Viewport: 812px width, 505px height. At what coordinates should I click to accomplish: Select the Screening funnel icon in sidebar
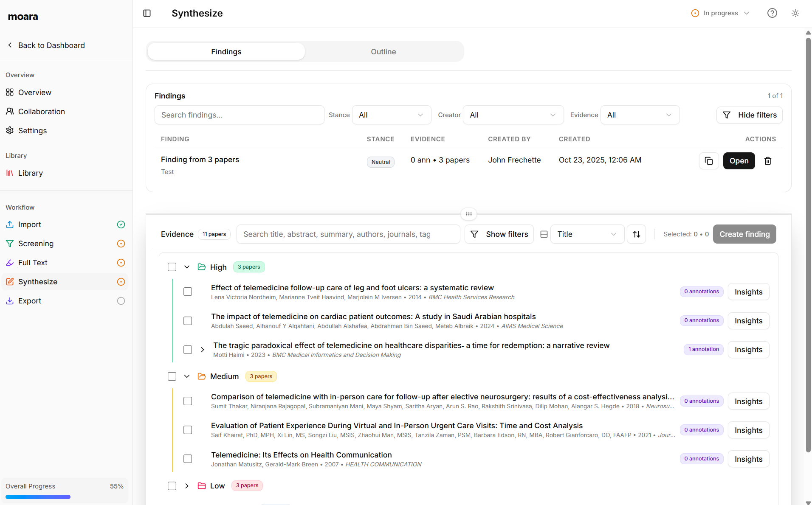[x=10, y=243]
